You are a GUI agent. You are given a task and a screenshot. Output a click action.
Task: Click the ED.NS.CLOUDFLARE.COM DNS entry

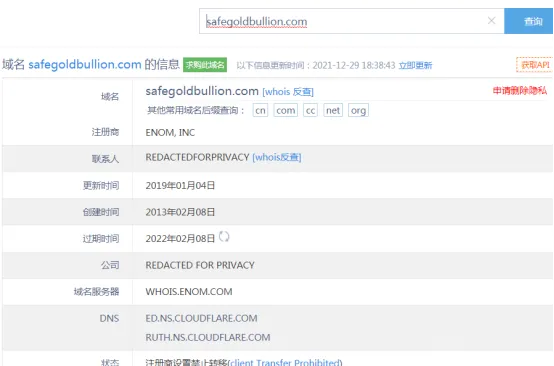point(201,318)
